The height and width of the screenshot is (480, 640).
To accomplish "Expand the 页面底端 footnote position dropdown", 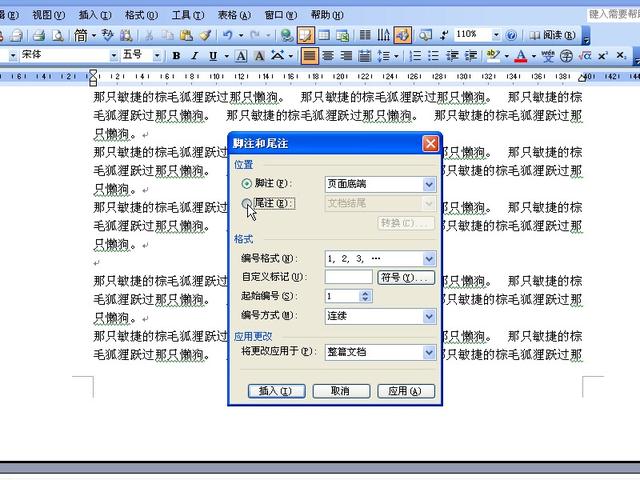I will (429, 184).
